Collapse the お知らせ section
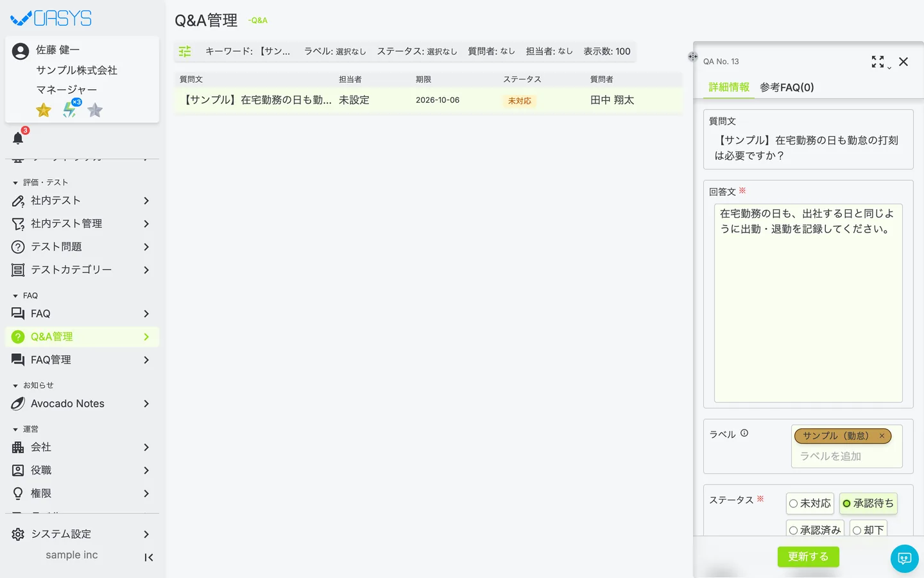This screenshot has height=578, width=924. (x=15, y=386)
